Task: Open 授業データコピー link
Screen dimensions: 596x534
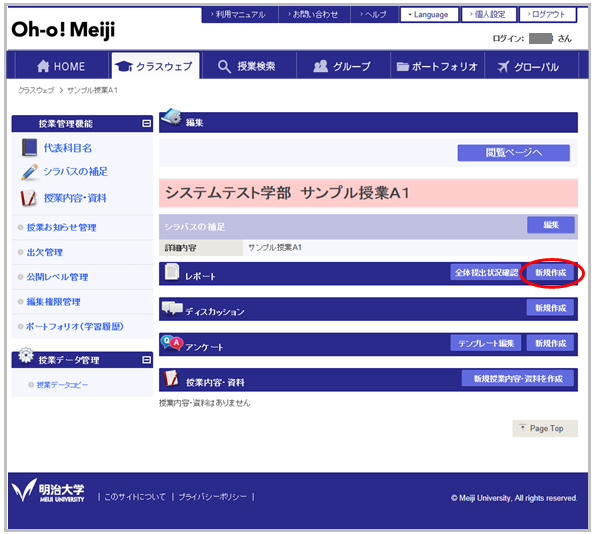Action: [x=62, y=385]
